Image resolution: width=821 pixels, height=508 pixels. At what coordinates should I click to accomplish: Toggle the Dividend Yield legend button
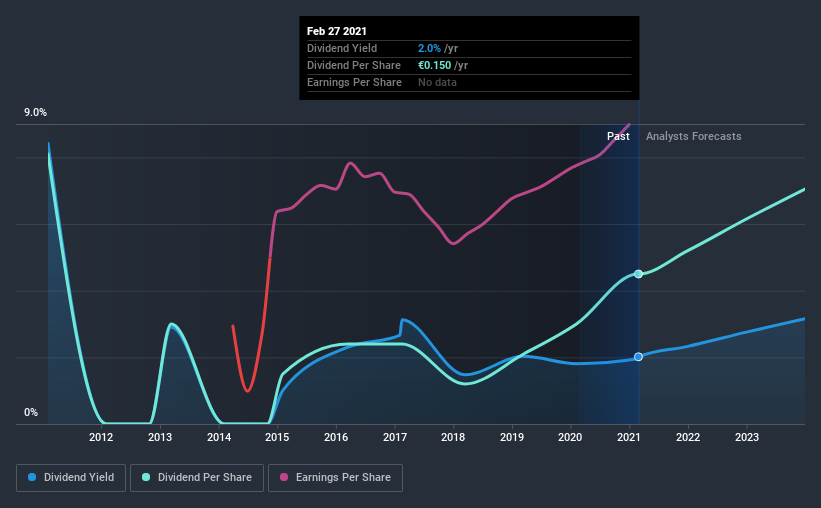71,478
